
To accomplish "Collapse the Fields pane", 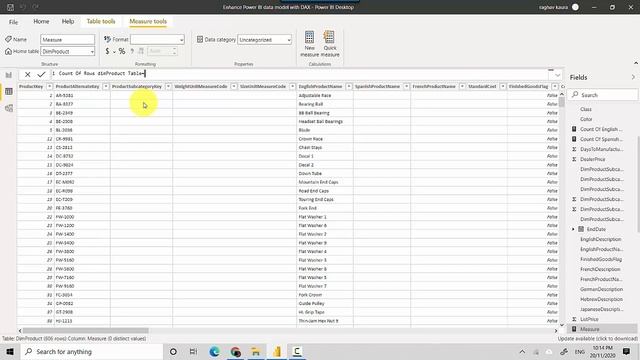I will (633, 77).
